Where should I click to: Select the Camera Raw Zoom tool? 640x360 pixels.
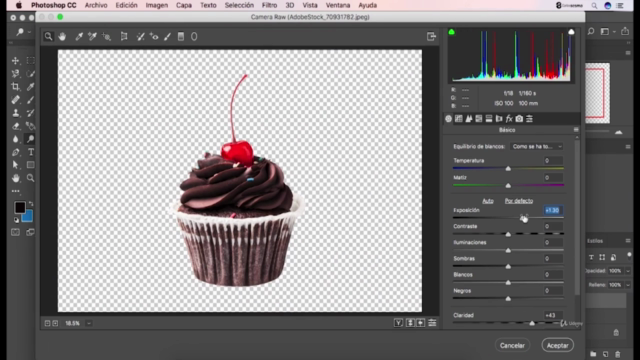tap(48, 36)
